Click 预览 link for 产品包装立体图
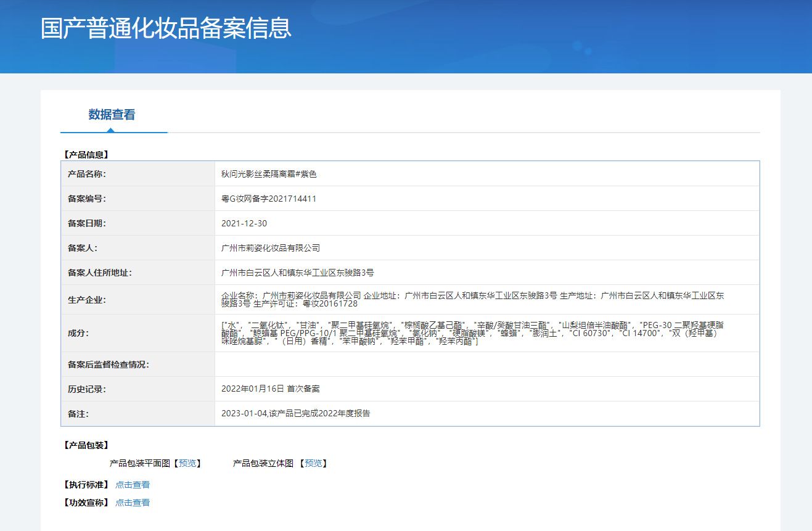This screenshot has height=531, width=812. pos(313,463)
